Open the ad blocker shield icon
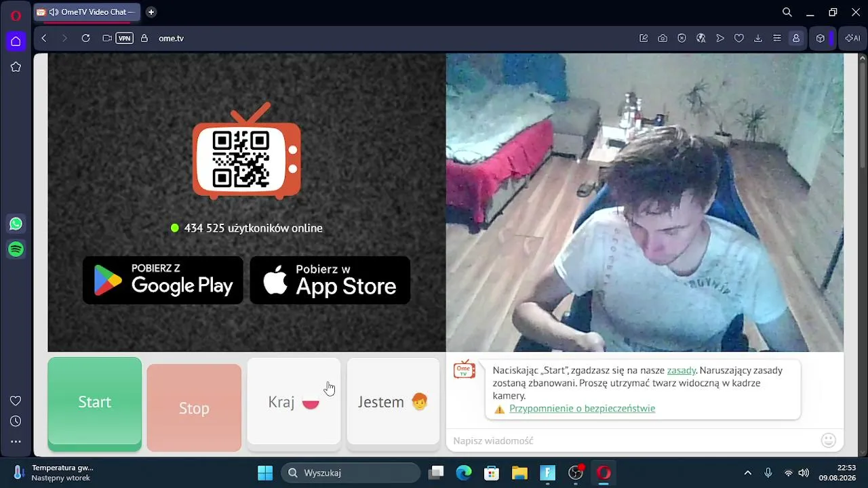This screenshot has width=868, height=488. point(682,39)
